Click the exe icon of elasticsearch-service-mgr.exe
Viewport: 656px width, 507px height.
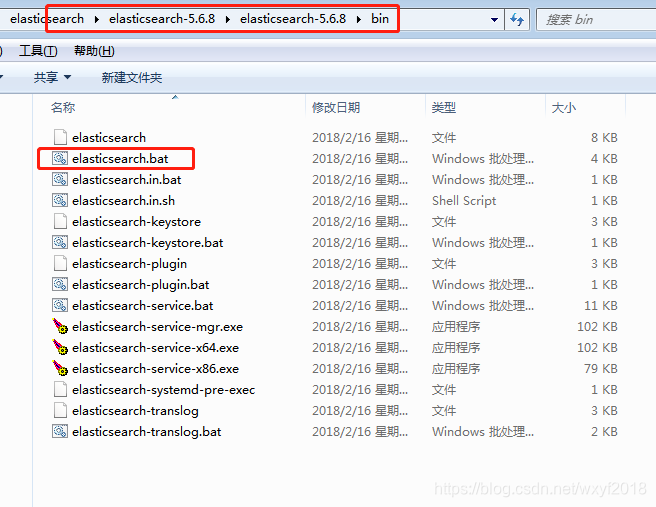click(60, 326)
